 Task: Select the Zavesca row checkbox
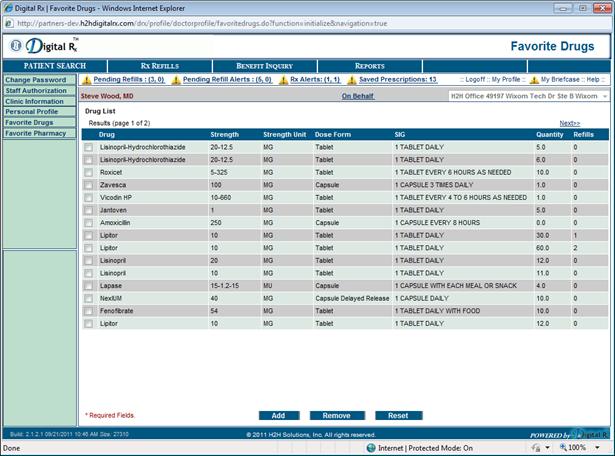[89, 184]
